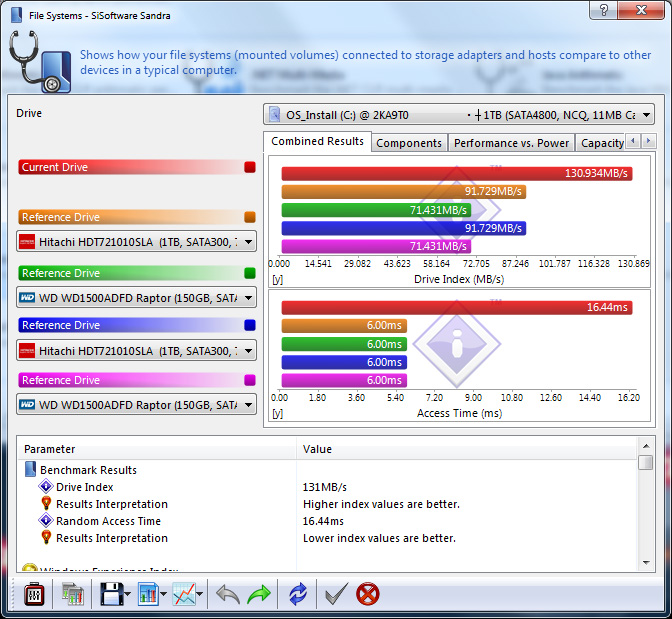The image size is (672, 619).
Task: Click the grey back arrow icon
Action: 228,595
